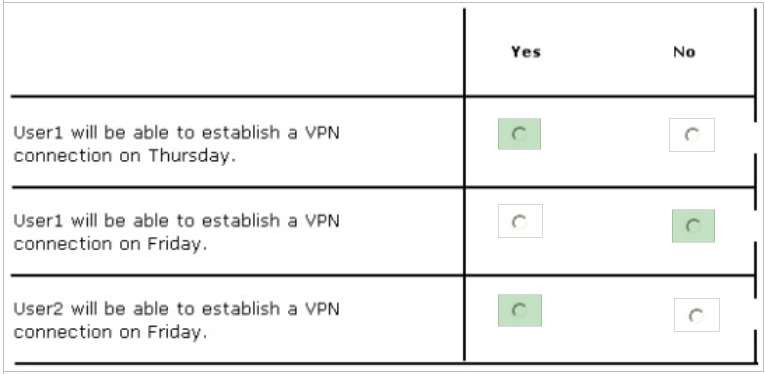Click the word Friday in User1 statement
Screen dimensions: 765x374
coord(176,245)
